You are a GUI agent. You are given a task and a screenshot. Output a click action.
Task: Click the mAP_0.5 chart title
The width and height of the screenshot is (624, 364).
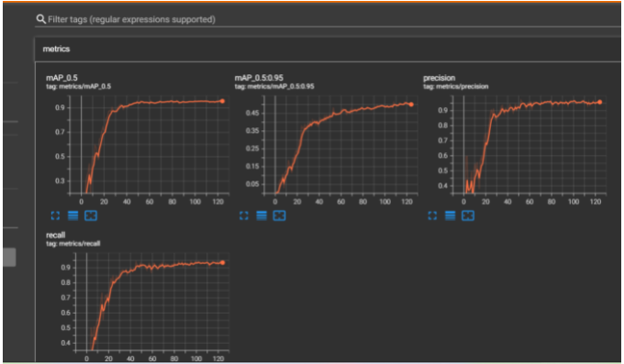61,78
